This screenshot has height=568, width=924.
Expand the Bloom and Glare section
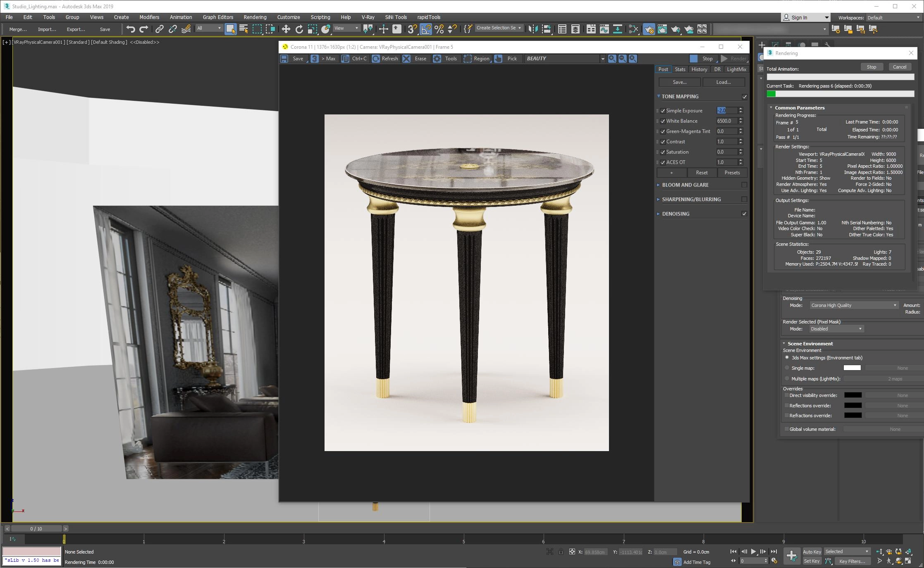pyautogui.click(x=659, y=185)
